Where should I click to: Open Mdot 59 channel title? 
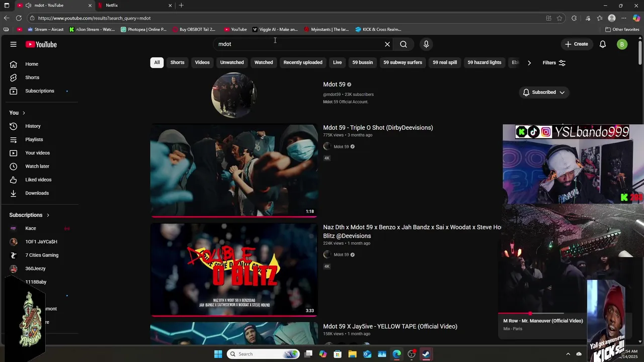click(334, 84)
